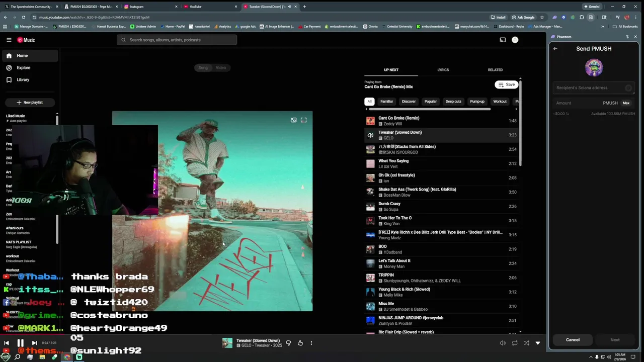Viewport: 644px width, 362px height.
Task: Focus the Search songs, albums, artists field
Action: click(177, 40)
